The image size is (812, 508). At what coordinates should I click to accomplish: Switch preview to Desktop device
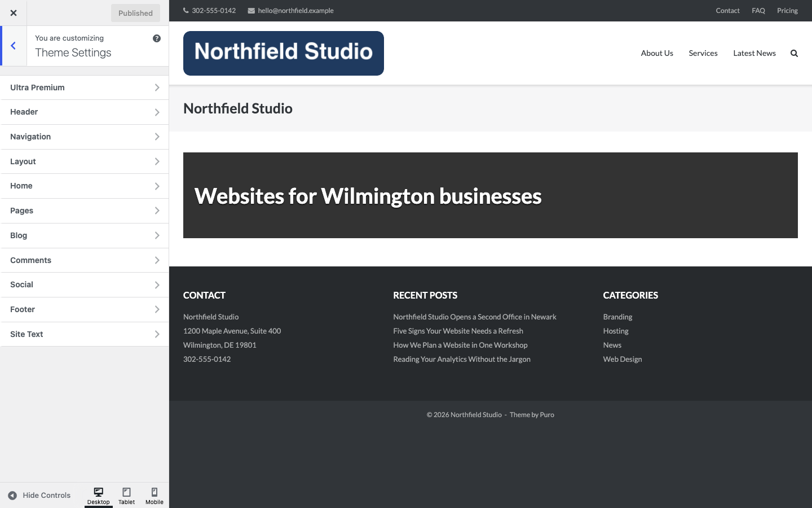click(x=99, y=496)
